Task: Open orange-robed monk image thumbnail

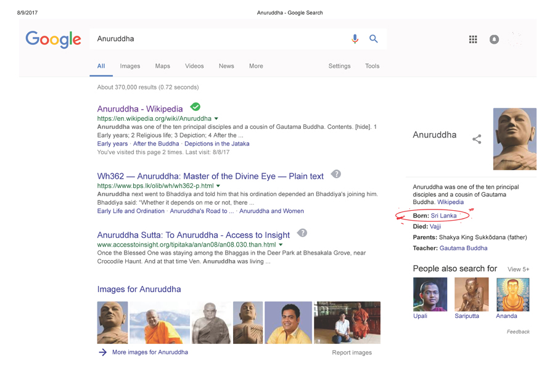Action: [x=160, y=322]
